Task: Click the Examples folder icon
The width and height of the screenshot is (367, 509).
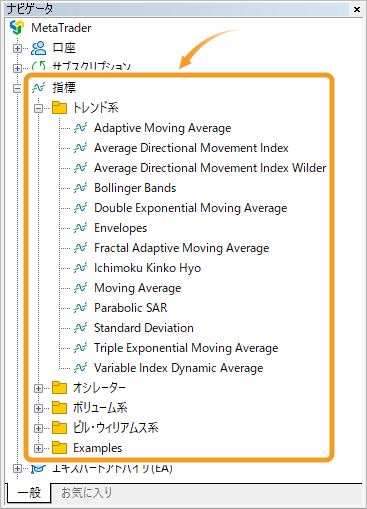Action: pos(59,448)
